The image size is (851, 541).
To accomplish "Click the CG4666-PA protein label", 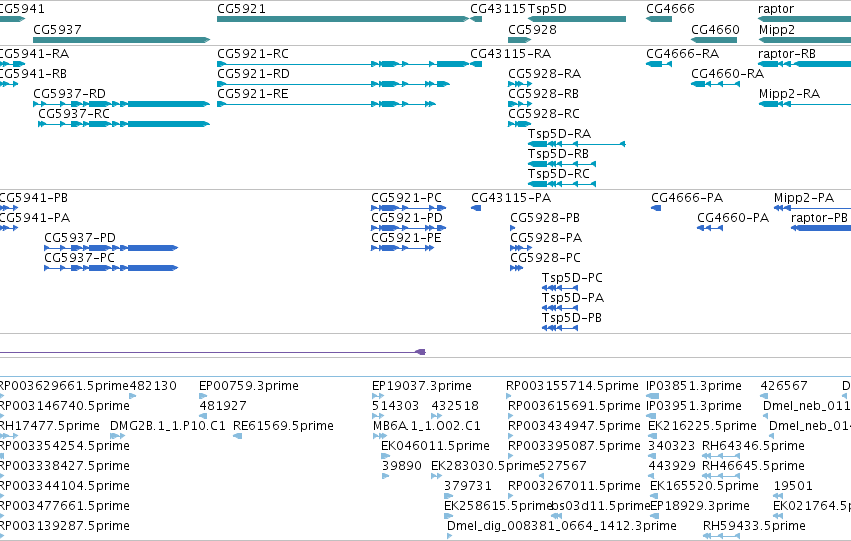I will tap(687, 198).
